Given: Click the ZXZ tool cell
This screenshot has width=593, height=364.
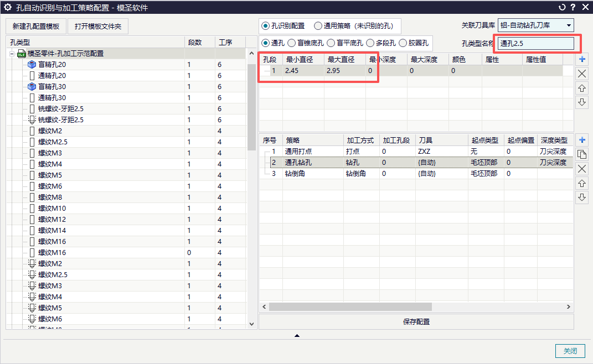Looking at the screenshot, I should click(x=442, y=151).
